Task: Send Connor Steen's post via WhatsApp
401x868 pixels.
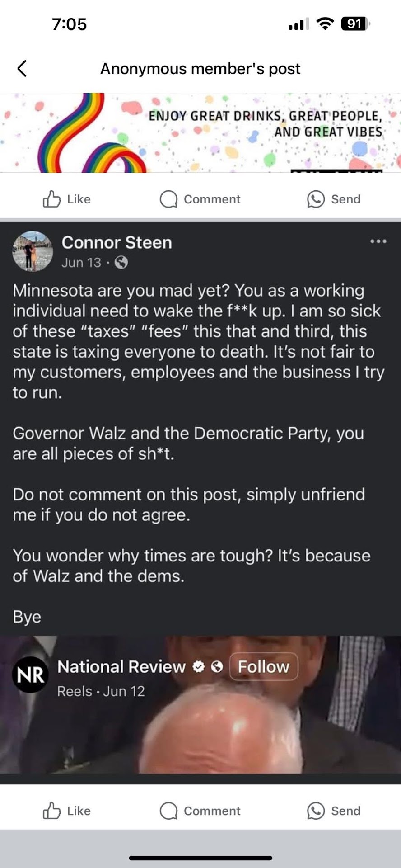Action: (x=334, y=811)
